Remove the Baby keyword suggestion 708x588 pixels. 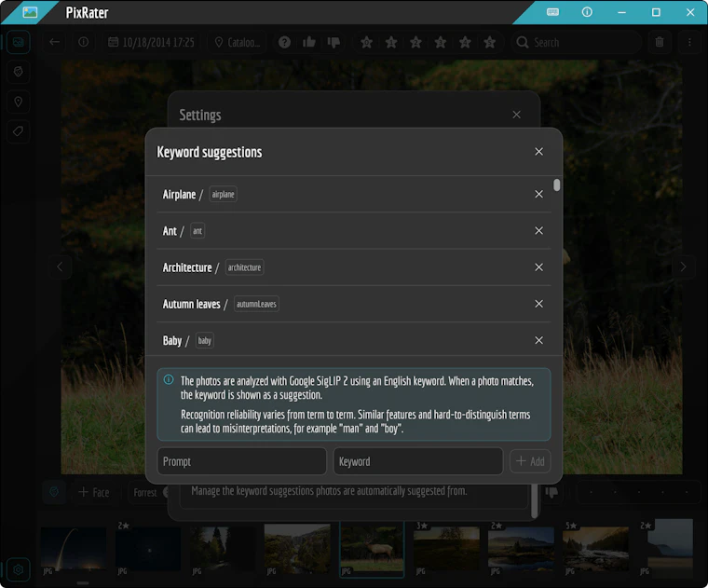538,340
